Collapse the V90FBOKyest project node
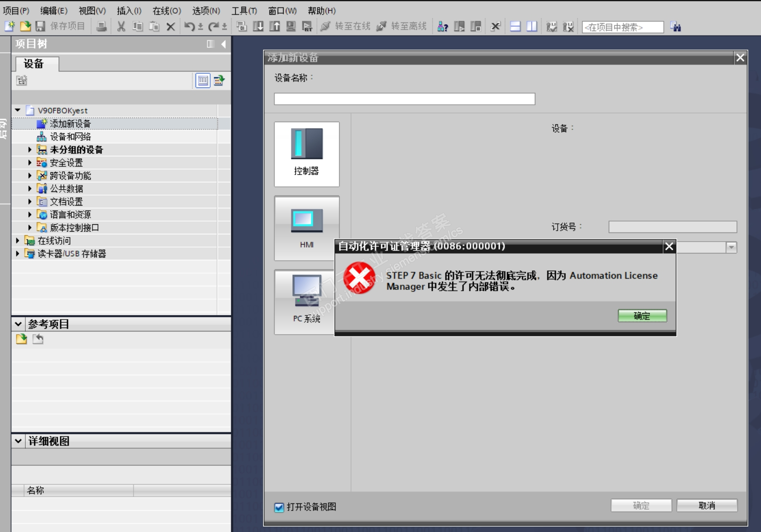The image size is (761, 532). (18, 110)
